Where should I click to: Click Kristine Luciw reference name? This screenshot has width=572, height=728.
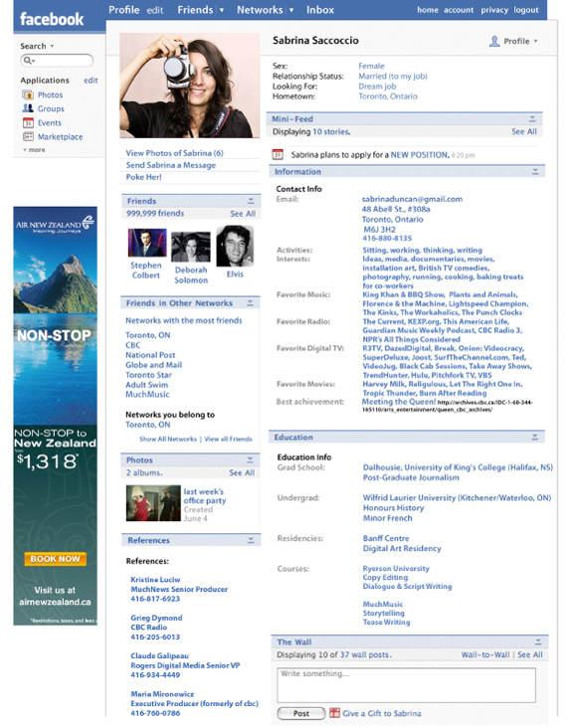point(155,580)
